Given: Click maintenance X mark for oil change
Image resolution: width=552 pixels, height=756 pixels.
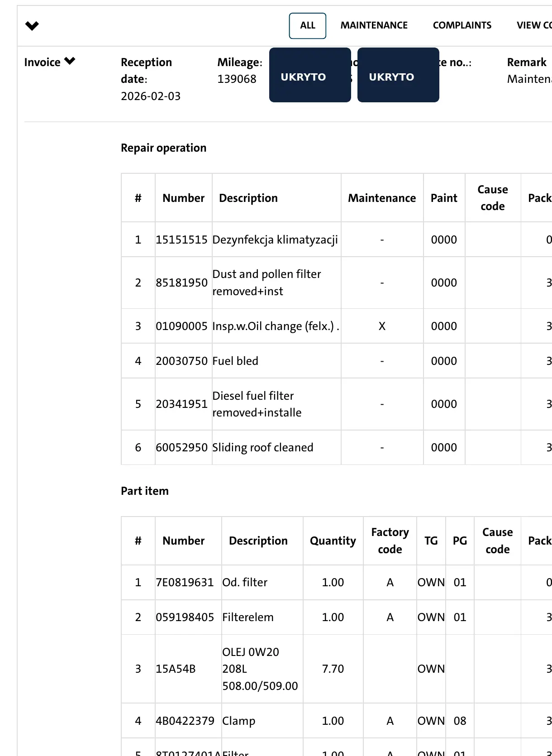Looking at the screenshot, I should (x=382, y=326).
